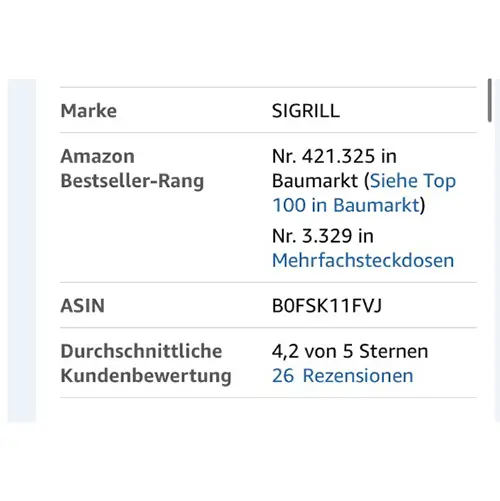Click the plain black Baumarkt word

pyautogui.click(x=315, y=181)
